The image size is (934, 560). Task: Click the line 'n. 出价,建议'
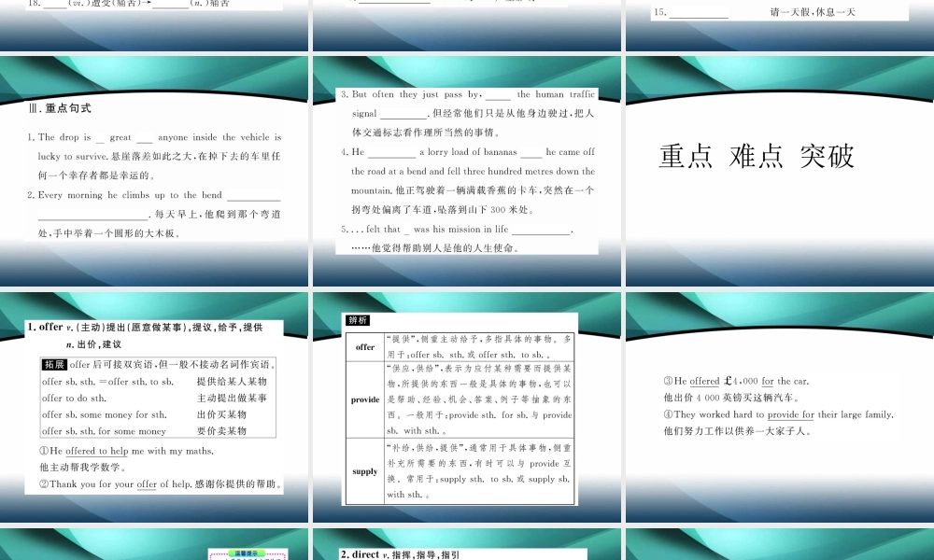tap(93, 344)
